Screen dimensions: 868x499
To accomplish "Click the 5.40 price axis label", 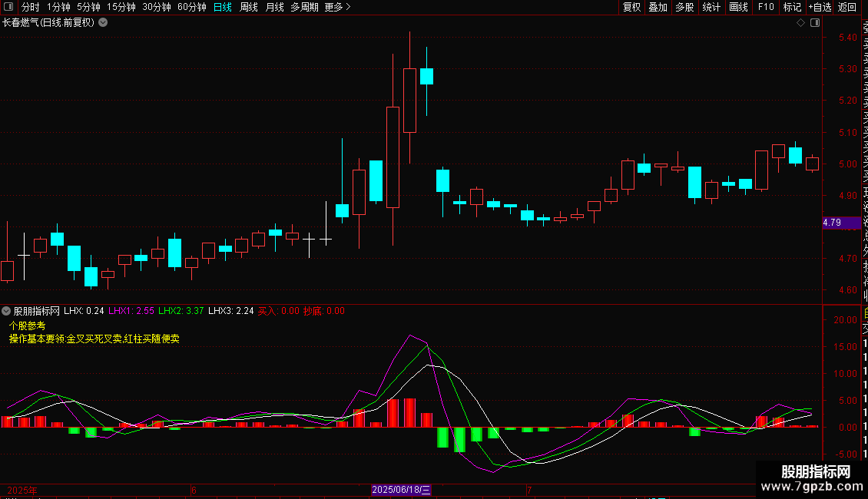I will (847, 37).
